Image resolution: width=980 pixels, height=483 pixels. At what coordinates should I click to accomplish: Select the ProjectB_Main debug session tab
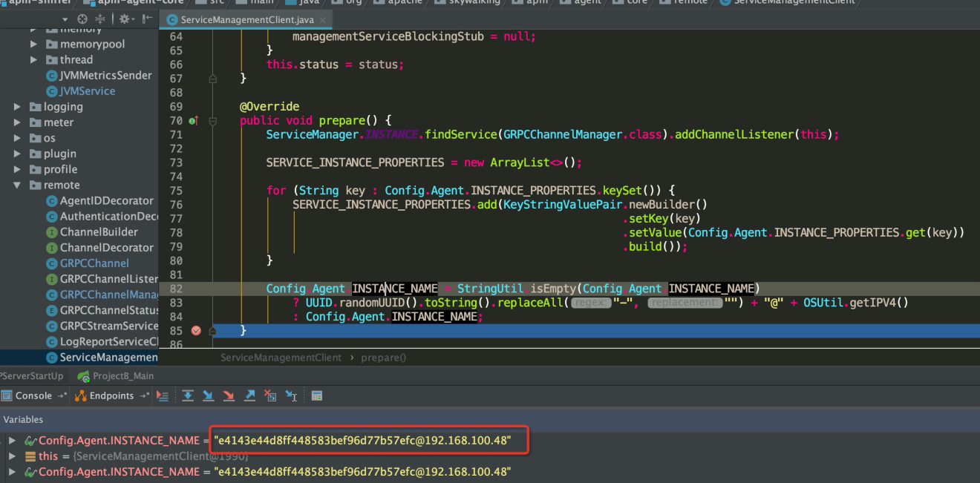(x=116, y=376)
